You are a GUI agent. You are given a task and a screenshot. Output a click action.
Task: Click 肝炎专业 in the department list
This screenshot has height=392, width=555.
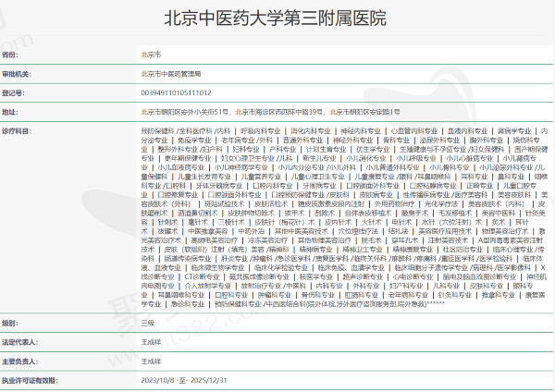pos(234,259)
